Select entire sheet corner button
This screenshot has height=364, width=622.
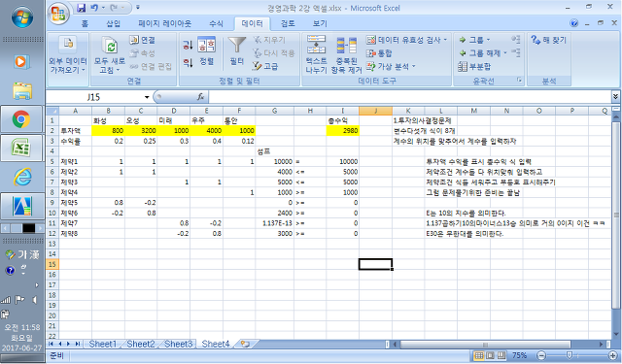(x=52, y=111)
